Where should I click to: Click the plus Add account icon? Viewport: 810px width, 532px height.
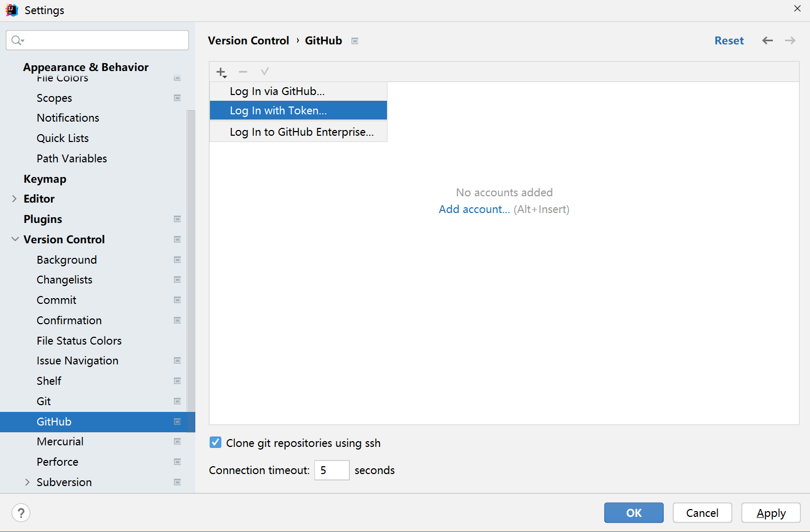[x=221, y=72]
